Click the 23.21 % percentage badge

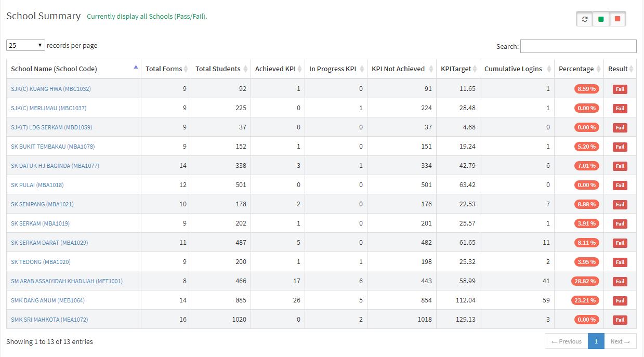[585, 300]
